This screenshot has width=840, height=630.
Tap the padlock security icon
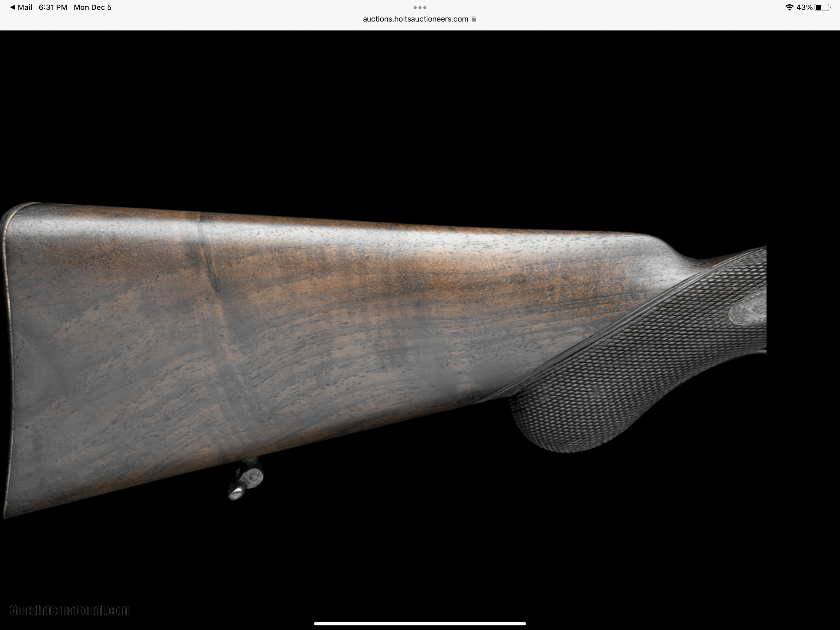click(x=474, y=19)
